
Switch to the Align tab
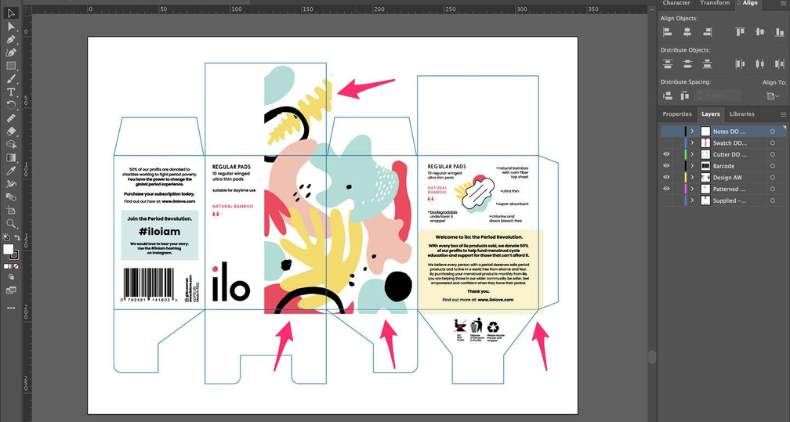pos(750,3)
